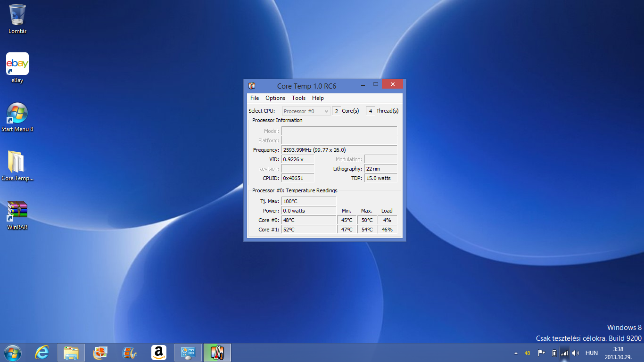
Task: Open the Help menu
Action: (x=318, y=98)
